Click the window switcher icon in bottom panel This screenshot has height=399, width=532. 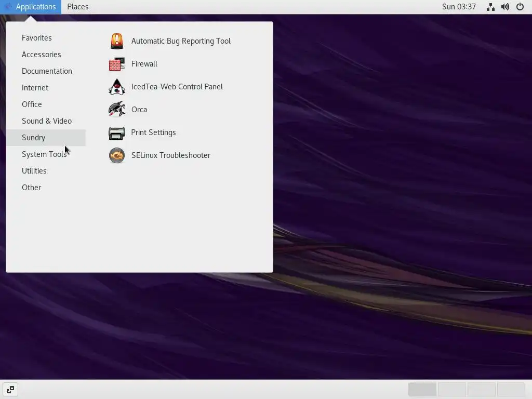[10, 390]
